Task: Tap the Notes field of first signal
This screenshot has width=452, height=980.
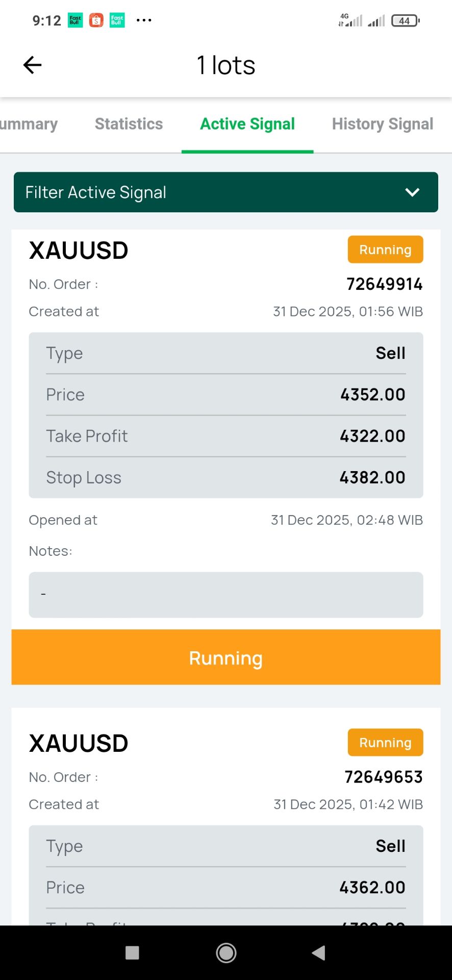Action: click(225, 595)
